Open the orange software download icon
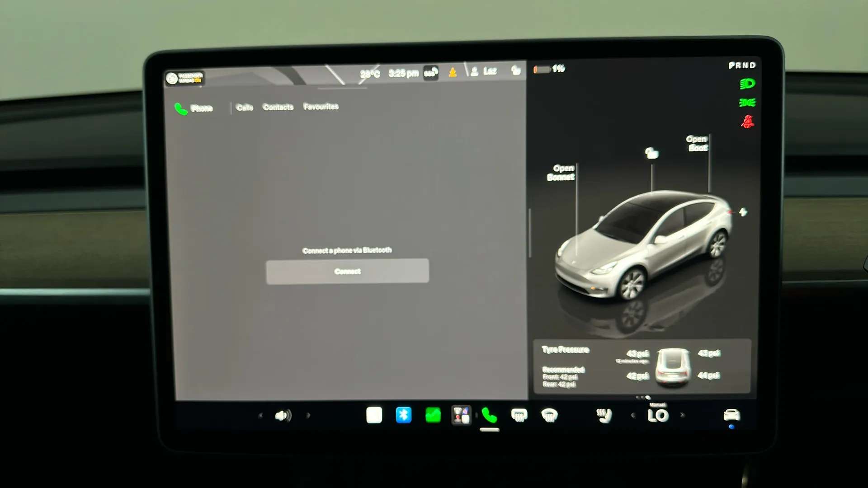The image size is (868, 488). [x=453, y=72]
